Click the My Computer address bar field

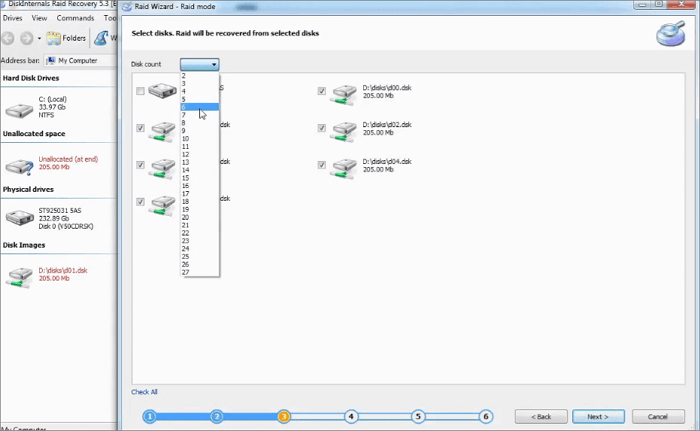pos(78,60)
